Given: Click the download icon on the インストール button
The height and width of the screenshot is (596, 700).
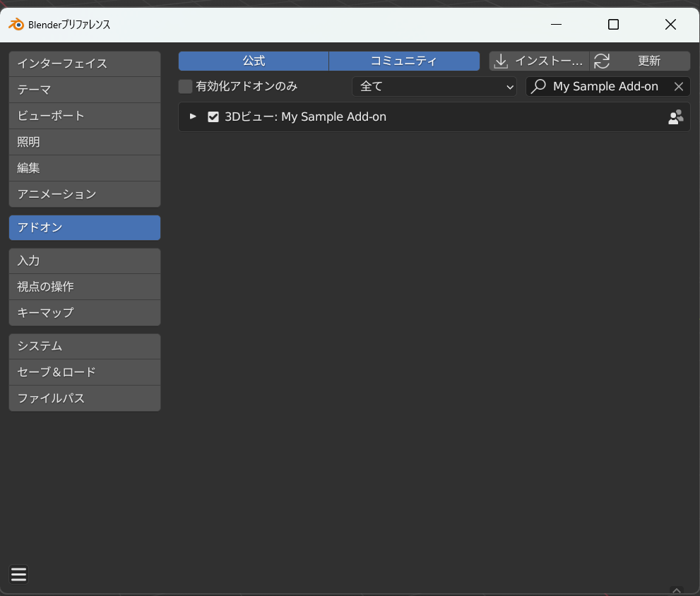Looking at the screenshot, I should click(x=502, y=61).
